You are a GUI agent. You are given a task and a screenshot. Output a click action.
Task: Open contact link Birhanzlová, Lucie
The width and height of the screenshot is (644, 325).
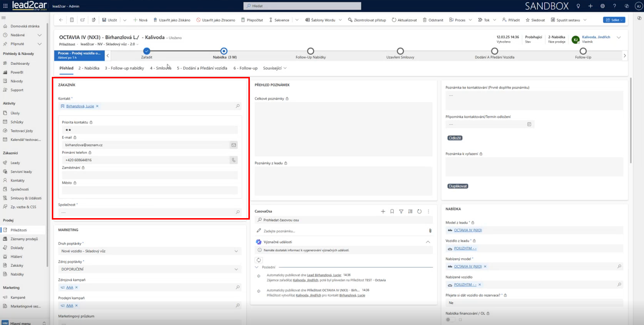(80, 106)
